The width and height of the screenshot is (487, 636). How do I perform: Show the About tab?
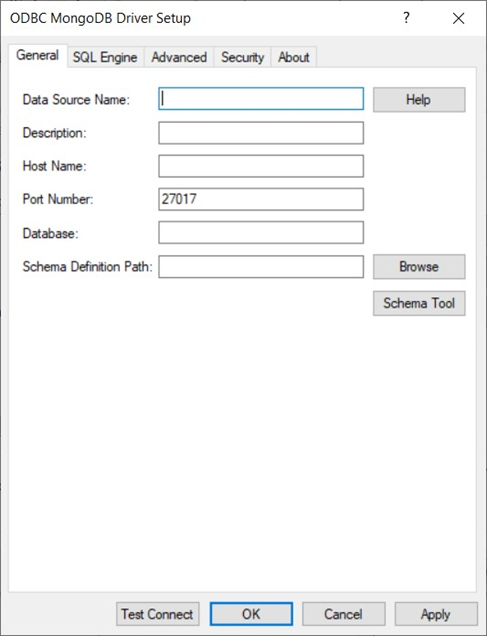click(x=294, y=57)
